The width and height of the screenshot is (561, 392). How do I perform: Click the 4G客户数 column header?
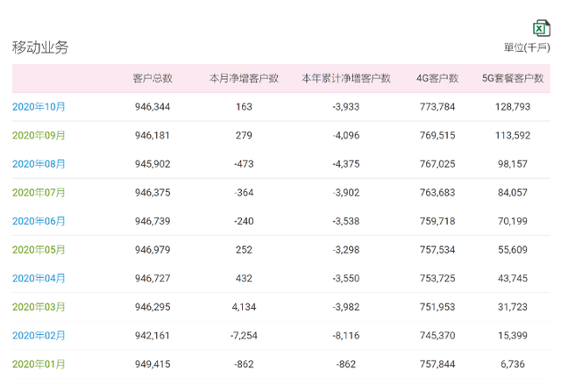tap(437, 78)
